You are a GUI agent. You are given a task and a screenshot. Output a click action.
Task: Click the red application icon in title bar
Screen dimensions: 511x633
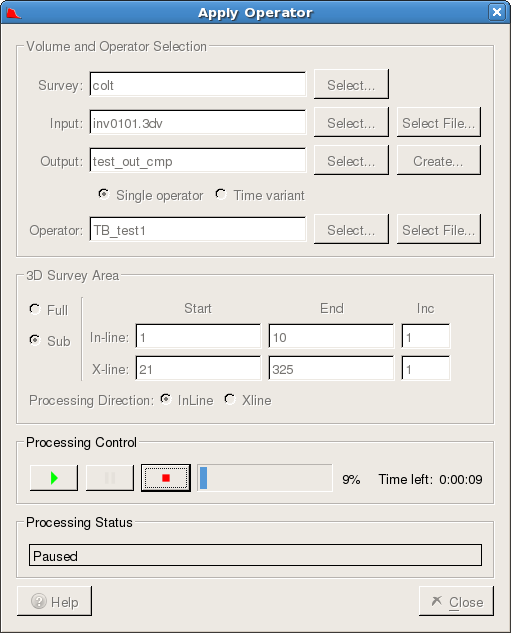click(x=13, y=13)
